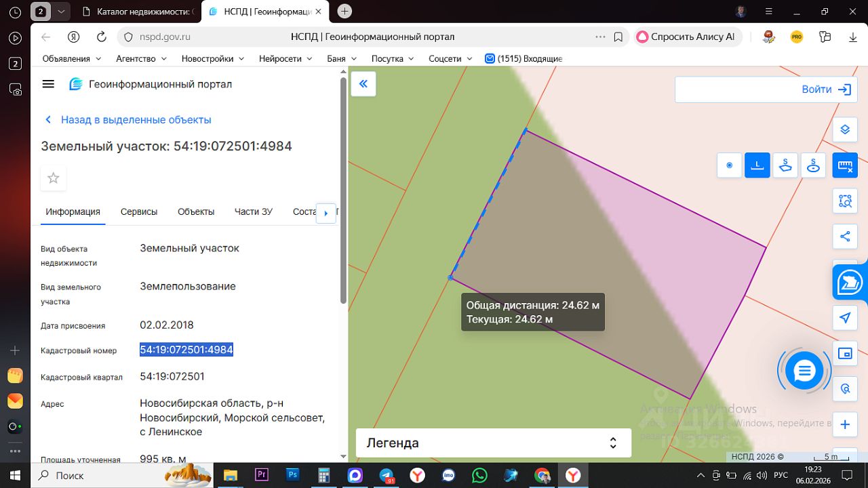Switch to the Объекты tab
The height and width of the screenshot is (488, 868).
(x=196, y=211)
